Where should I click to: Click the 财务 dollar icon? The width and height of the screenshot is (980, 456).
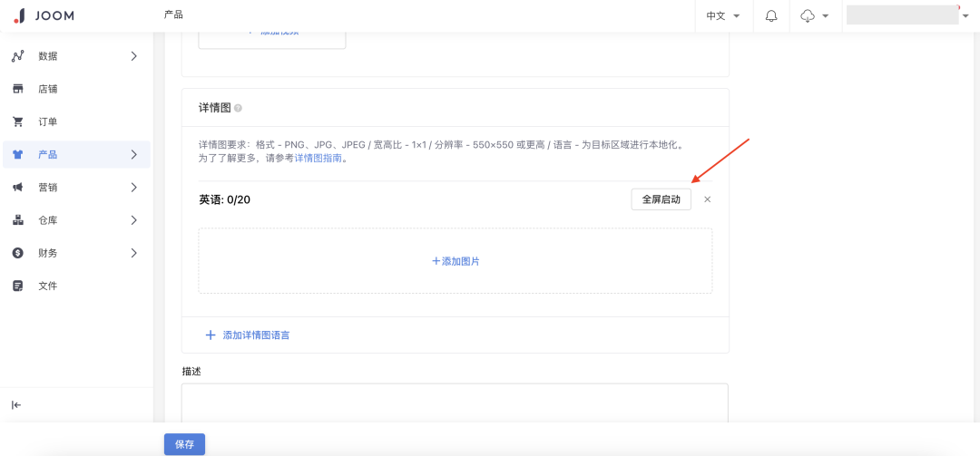(x=17, y=253)
